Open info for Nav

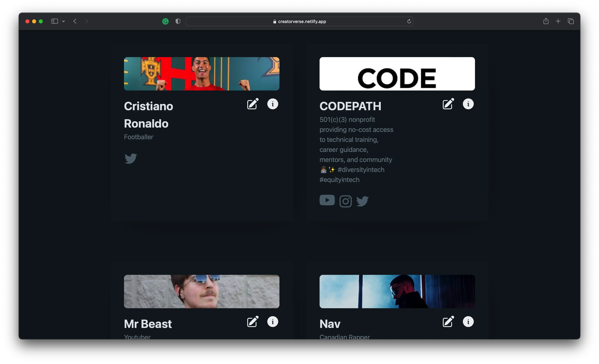click(x=468, y=322)
